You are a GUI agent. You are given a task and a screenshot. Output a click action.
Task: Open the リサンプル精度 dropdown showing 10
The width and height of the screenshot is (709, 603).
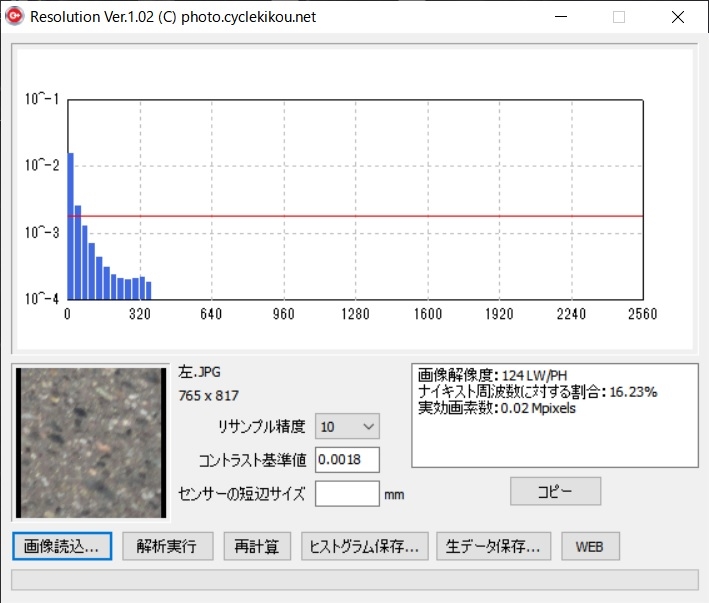pos(347,426)
